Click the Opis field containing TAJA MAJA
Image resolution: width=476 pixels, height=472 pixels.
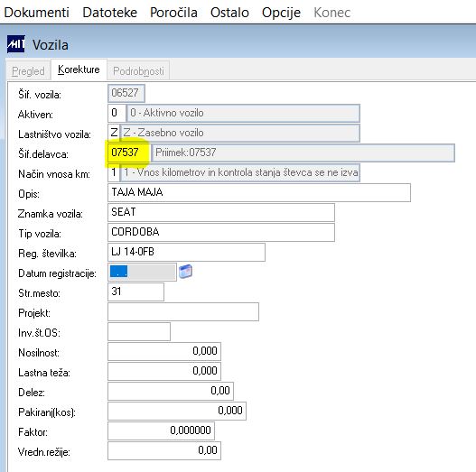[259, 192]
